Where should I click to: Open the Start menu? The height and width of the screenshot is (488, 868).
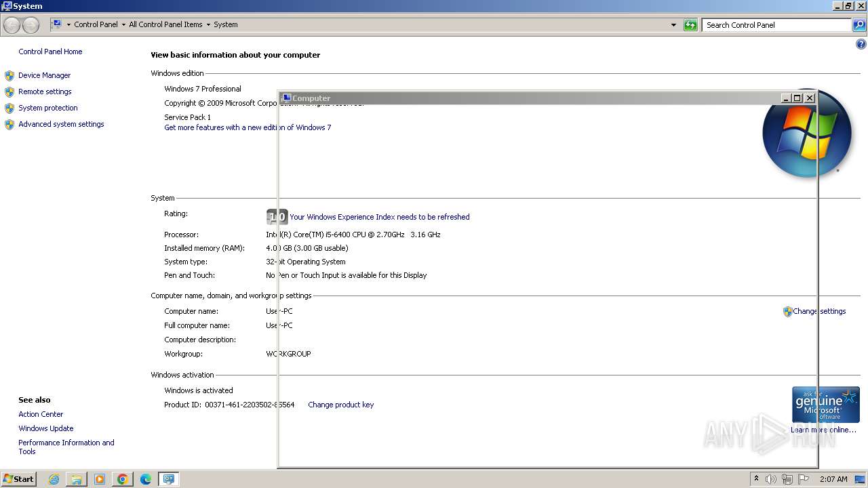tap(18, 479)
